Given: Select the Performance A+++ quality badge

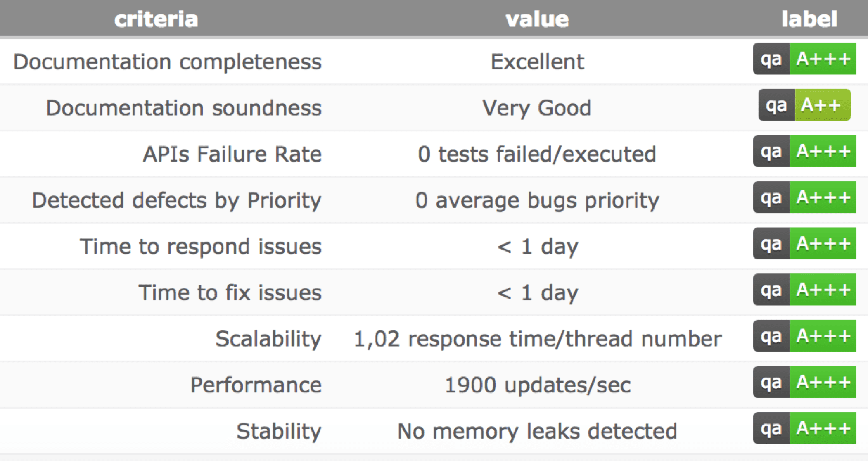Looking at the screenshot, I should pyautogui.click(x=804, y=382).
